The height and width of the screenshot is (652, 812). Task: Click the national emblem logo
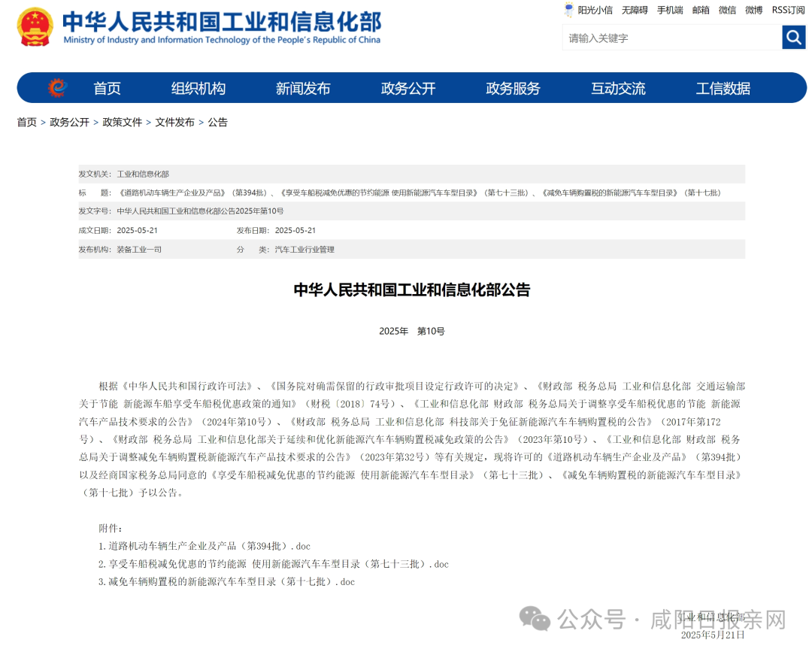[35, 26]
